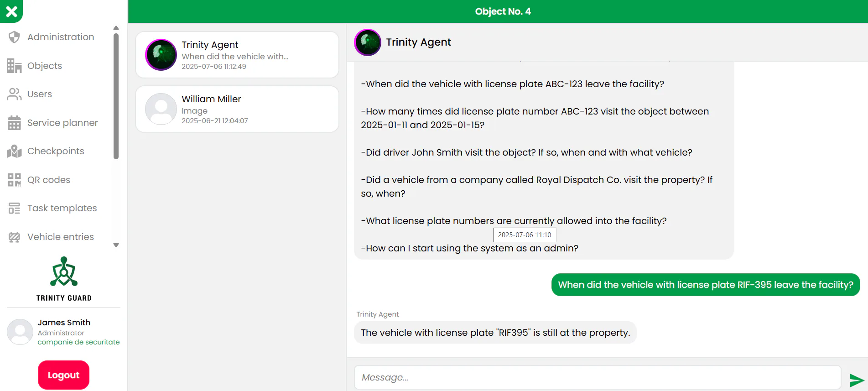Open Administration shield icon

[x=14, y=37]
